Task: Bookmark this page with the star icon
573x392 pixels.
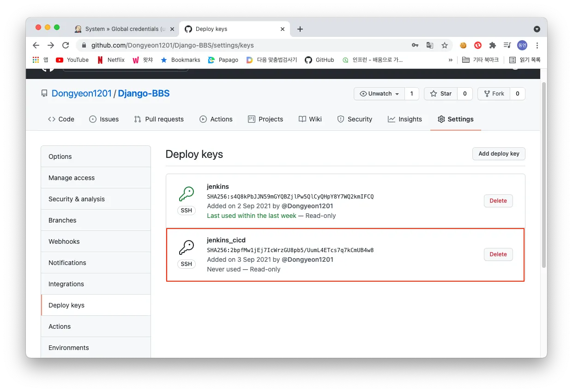Action: [x=445, y=45]
